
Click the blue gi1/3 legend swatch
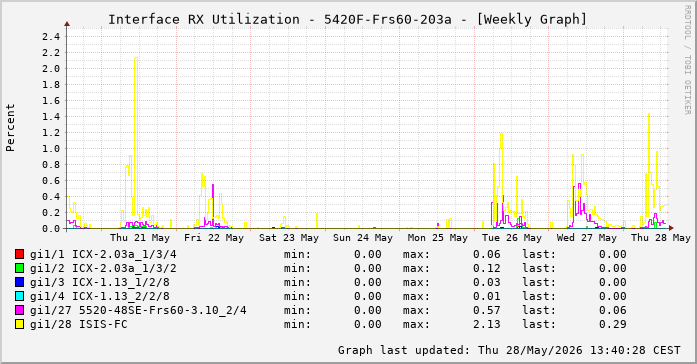coord(19,282)
